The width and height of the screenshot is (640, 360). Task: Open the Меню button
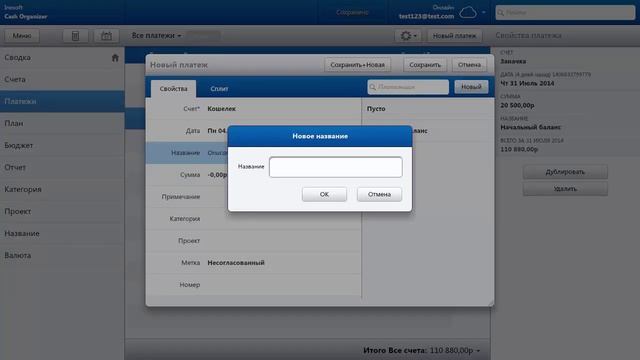[22, 36]
